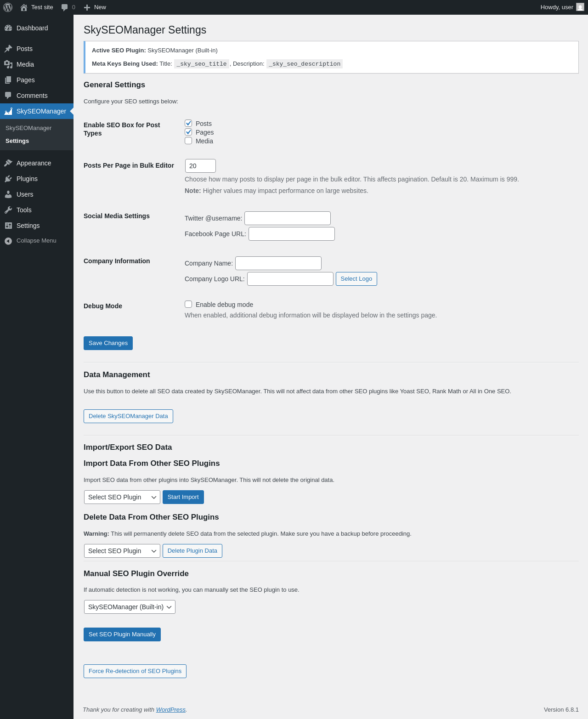This screenshot has height=719, width=588.
Task: Click the user avatar in admin bar
Action: (x=580, y=7)
